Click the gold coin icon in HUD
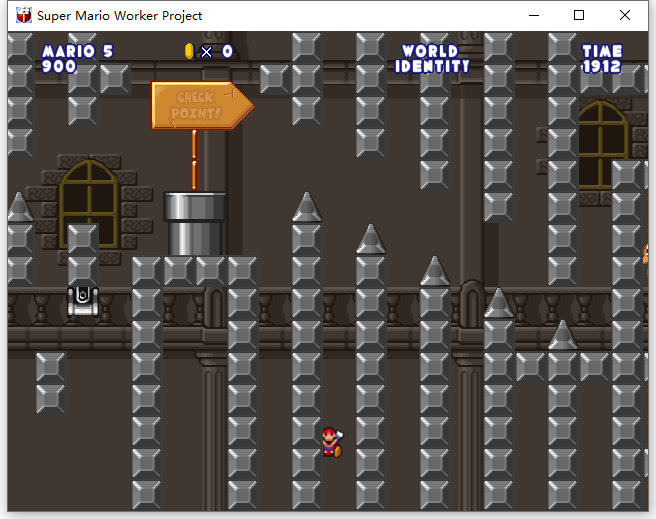The width and height of the screenshot is (656, 519). tap(189, 51)
